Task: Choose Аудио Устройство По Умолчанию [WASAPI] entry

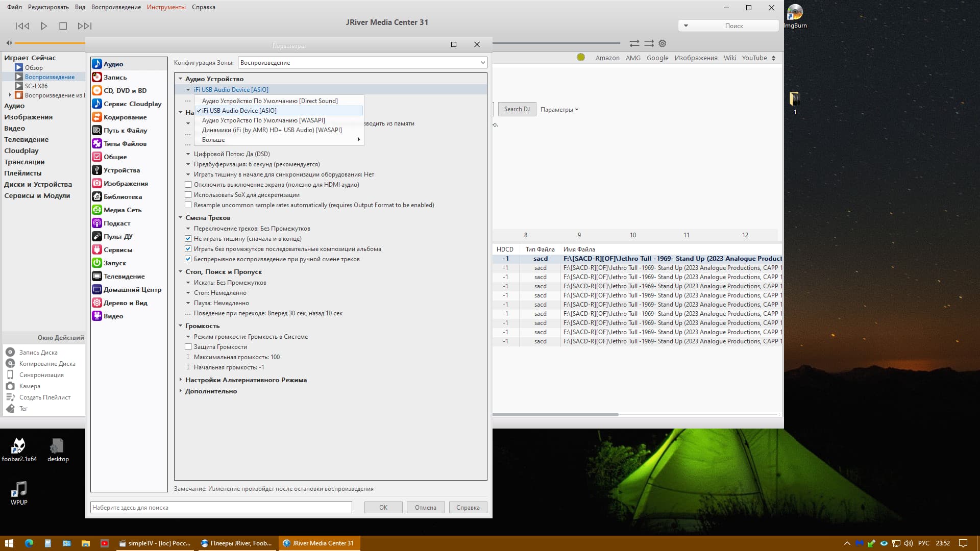Action: [263, 120]
